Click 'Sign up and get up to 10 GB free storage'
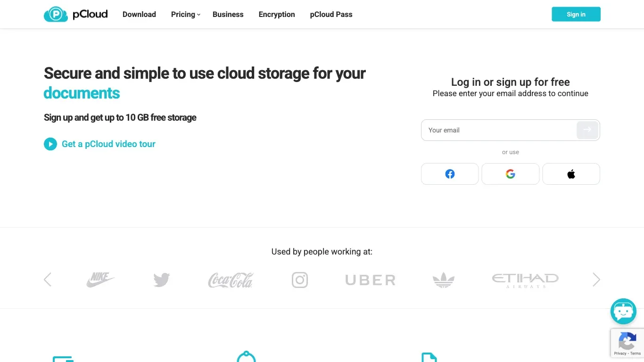This screenshot has width=644, height=362. coord(120,117)
